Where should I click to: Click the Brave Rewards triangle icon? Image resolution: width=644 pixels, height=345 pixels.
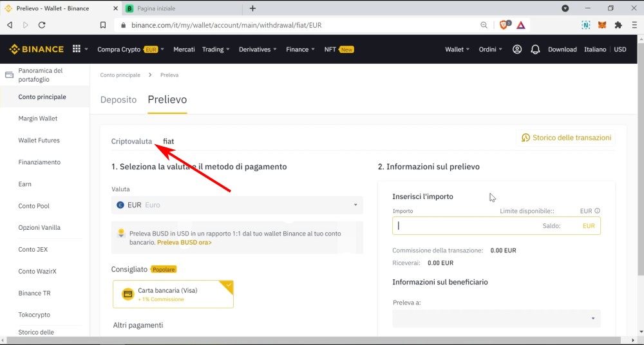(521, 25)
